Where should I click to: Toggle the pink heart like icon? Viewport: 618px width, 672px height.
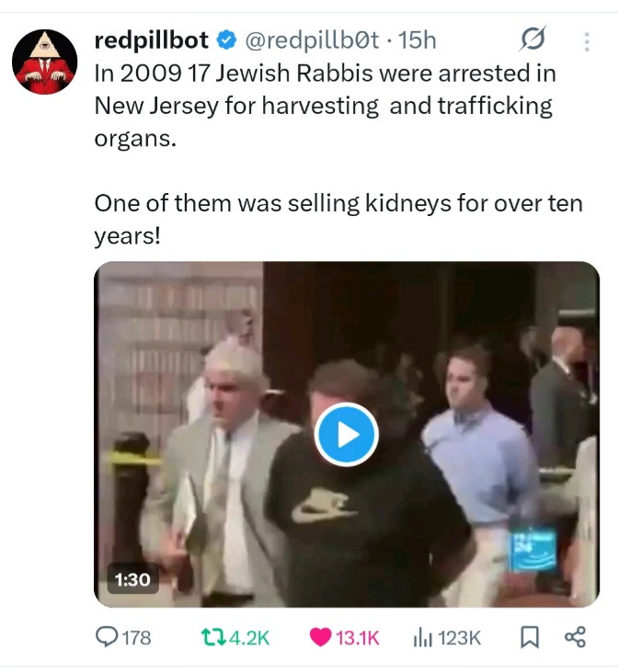320,637
